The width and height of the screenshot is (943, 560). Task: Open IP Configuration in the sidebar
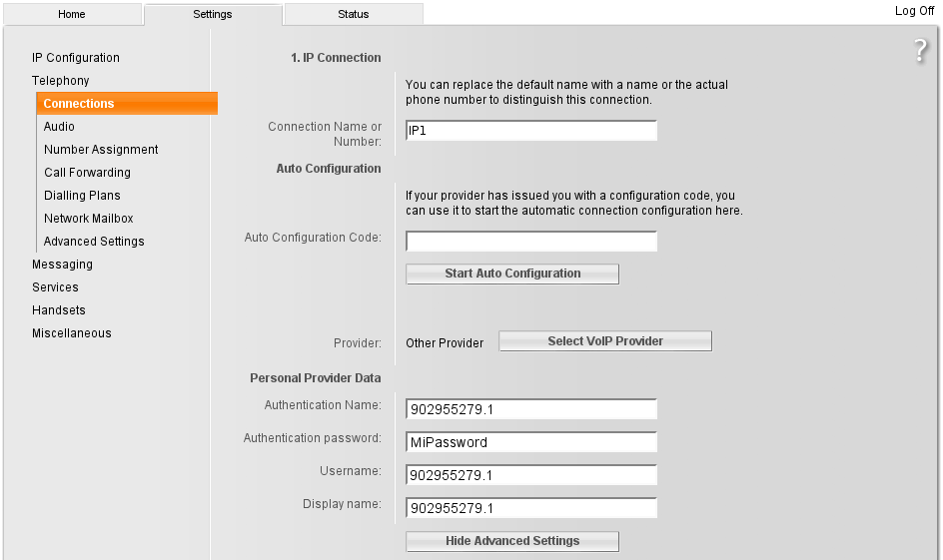[x=76, y=58]
